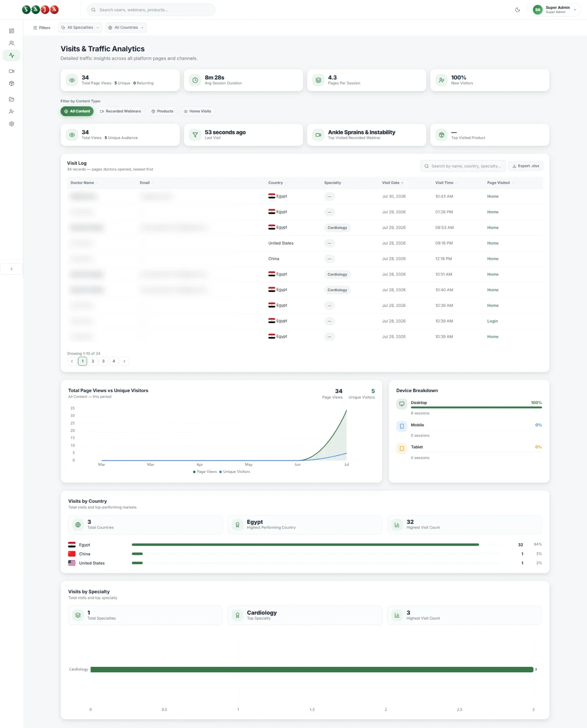Open the All Countries dropdown
The width and height of the screenshot is (587, 728).
(126, 28)
